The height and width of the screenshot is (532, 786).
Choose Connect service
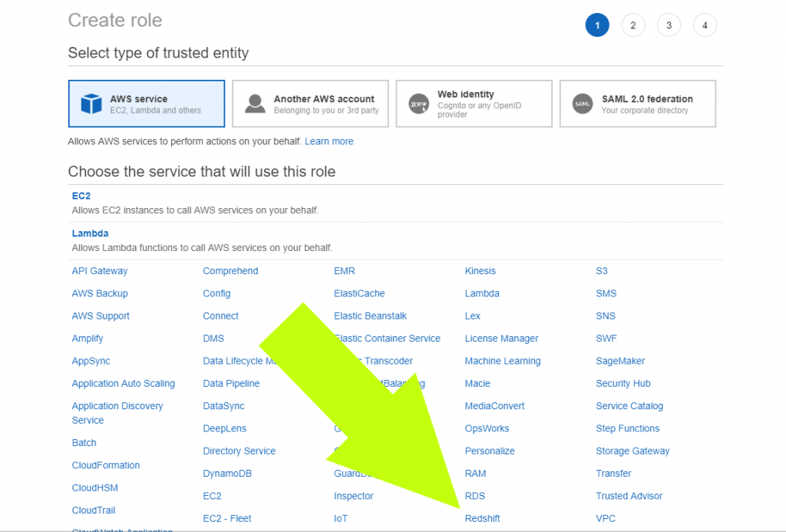[220, 316]
